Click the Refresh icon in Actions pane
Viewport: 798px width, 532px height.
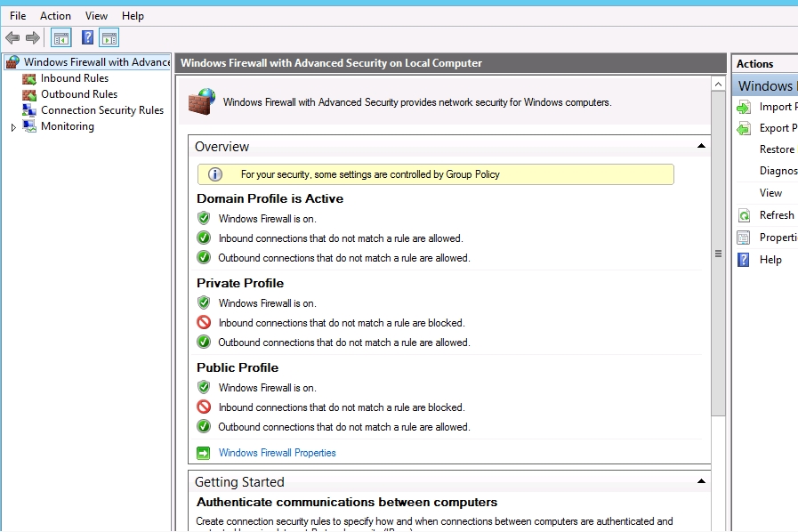(x=744, y=215)
